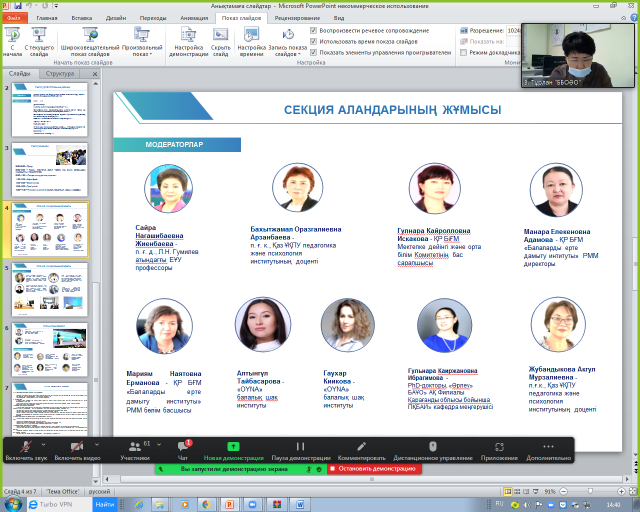Image resolution: width=640 pixels, height=512 pixels.
Task: Switch to Normal view in status bar
Action: (x=508, y=491)
